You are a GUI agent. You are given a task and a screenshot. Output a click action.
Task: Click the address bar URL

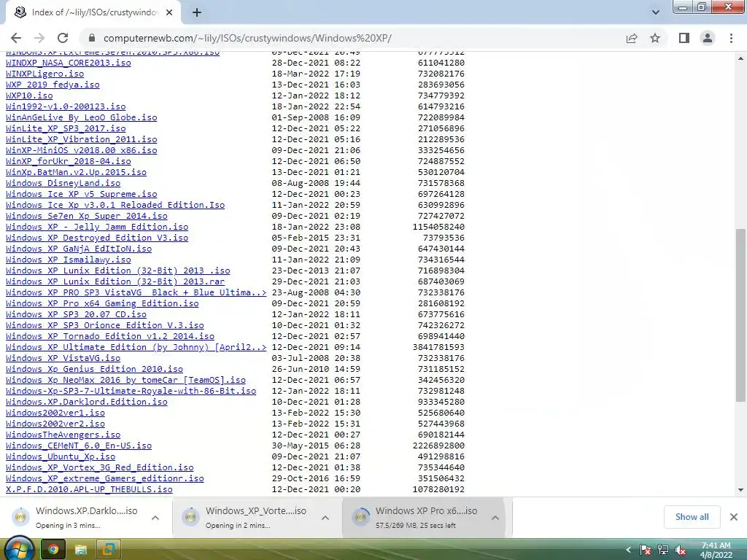click(x=247, y=38)
